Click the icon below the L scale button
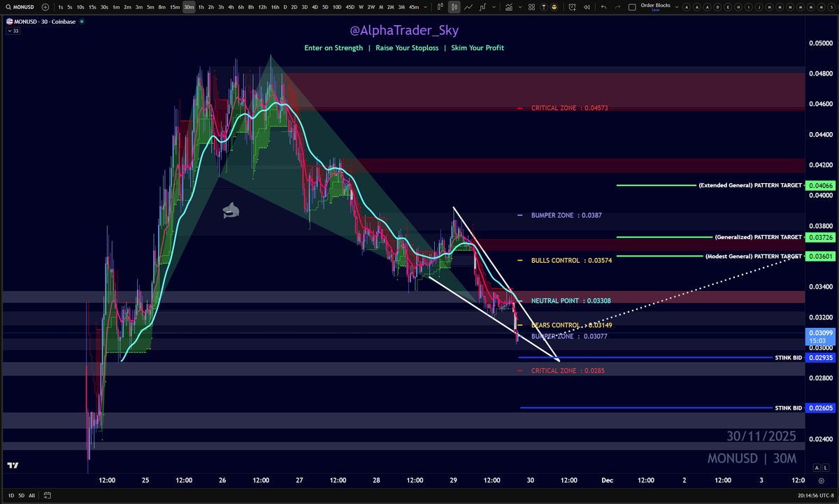Screen dimensions: 839x504 [x=823, y=480]
